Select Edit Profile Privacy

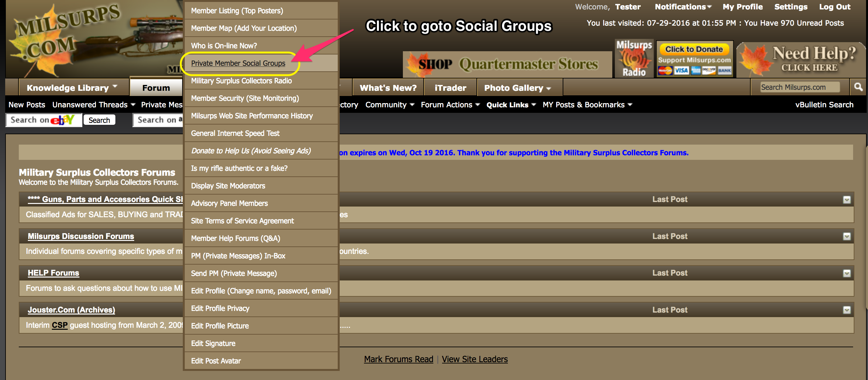coord(261,309)
